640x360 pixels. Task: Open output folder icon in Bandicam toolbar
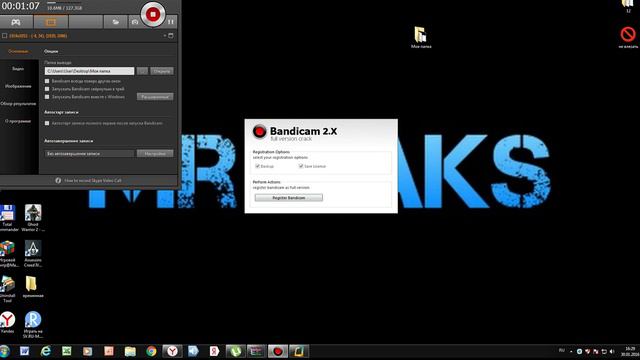[116, 22]
